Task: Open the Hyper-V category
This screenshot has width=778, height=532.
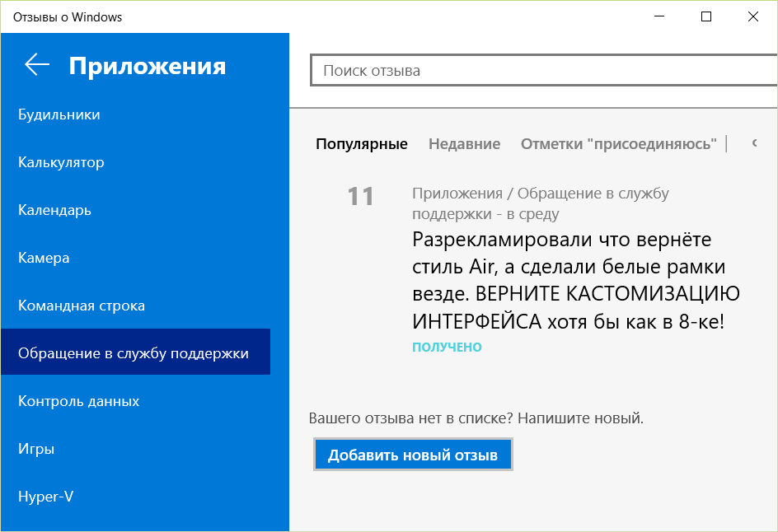Action: tap(45, 497)
